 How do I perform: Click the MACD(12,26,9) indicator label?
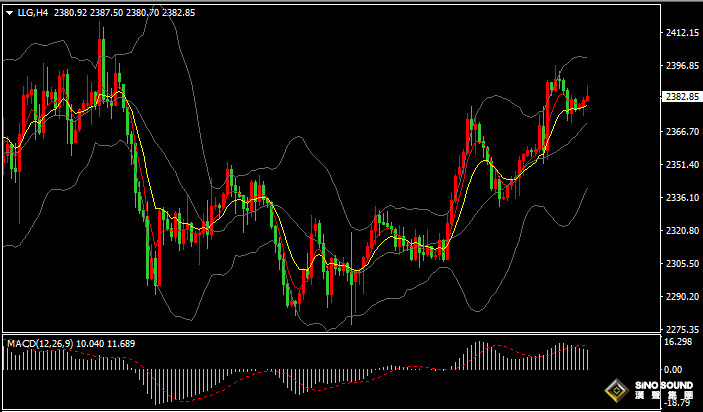coord(40,344)
